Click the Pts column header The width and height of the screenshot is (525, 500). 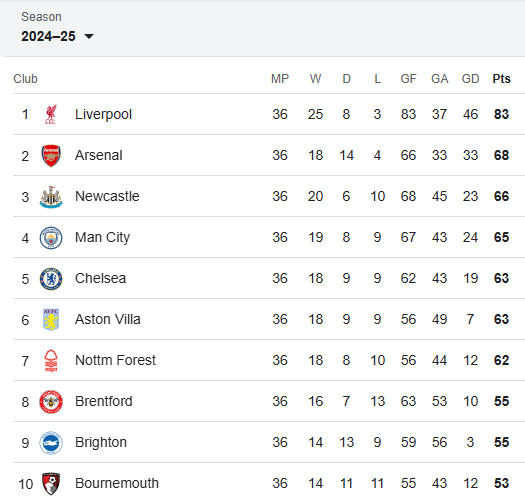tap(501, 79)
